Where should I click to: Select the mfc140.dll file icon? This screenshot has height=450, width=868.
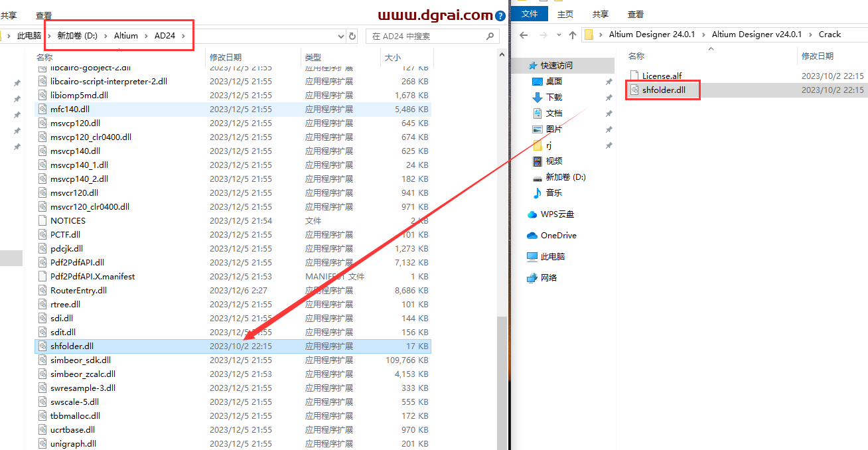click(x=42, y=109)
